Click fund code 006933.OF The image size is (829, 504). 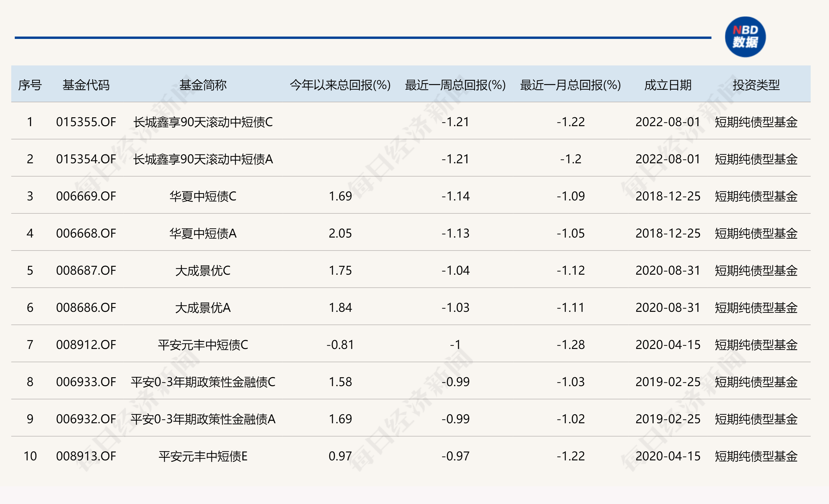pyautogui.click(x=86, y=382)
